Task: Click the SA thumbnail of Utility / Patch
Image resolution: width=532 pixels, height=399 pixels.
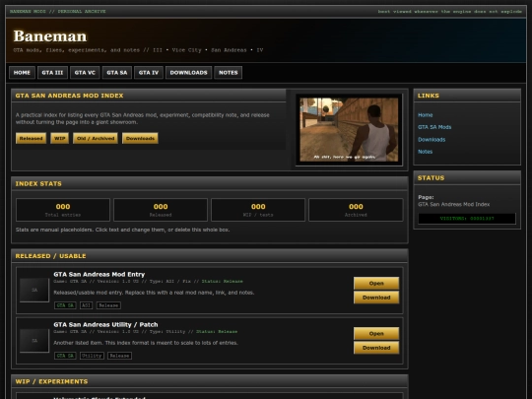Action: pos(34,340)
